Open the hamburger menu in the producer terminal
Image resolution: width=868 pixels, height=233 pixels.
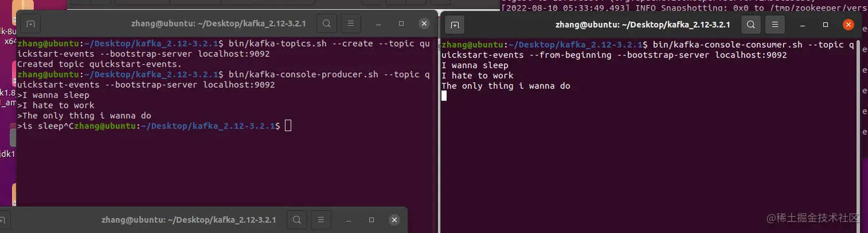pos(350,24)
